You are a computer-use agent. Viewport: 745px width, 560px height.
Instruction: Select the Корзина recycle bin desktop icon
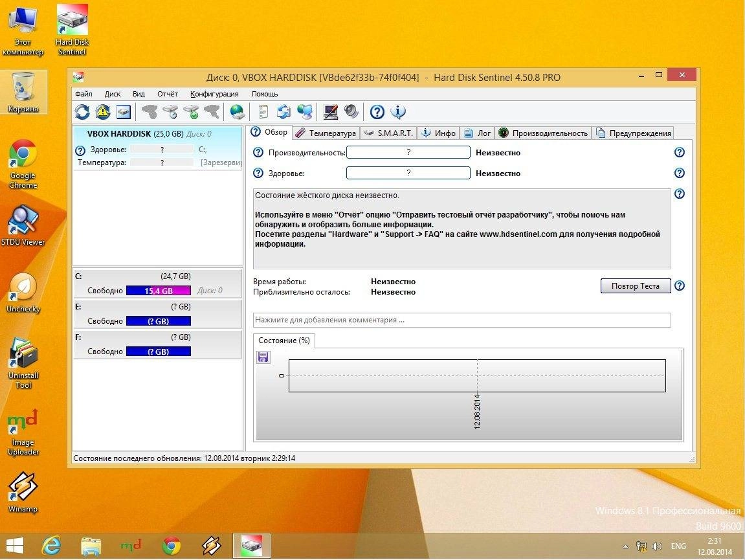click(23, 92)
